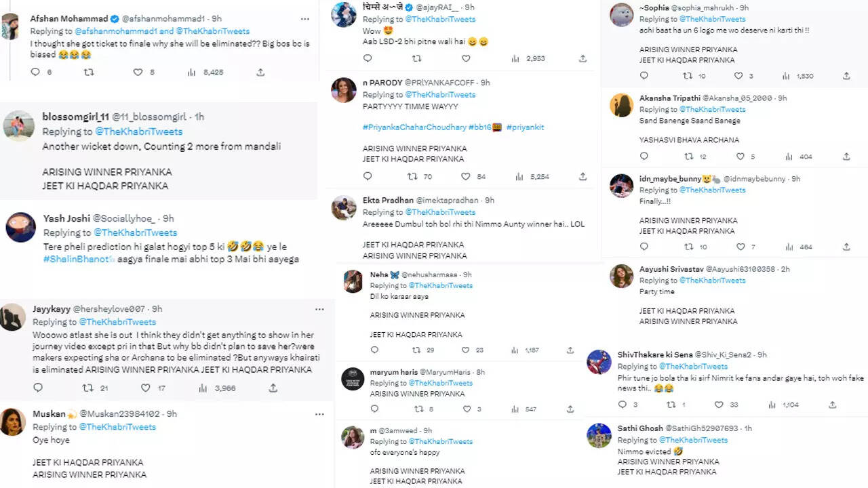Like idn_maybe_bunny's tweet
This screenshot has width=868, height=488.
[x=738, y=247]
